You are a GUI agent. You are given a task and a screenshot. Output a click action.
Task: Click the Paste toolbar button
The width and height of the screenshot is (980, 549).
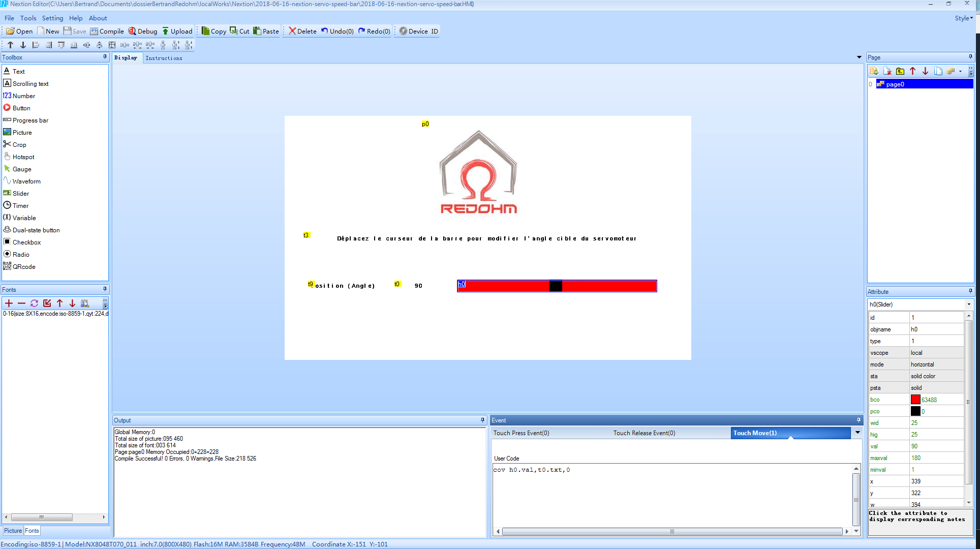coord(266,31)
